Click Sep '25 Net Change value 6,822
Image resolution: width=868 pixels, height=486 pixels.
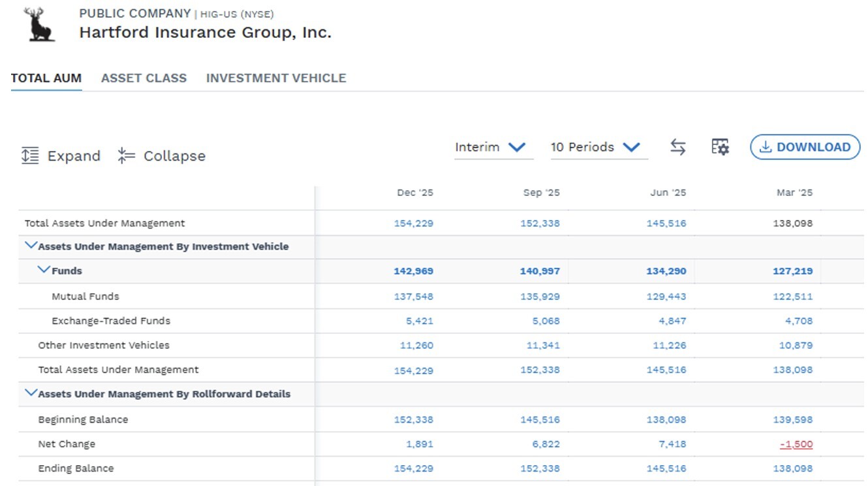tap(546, 444)
